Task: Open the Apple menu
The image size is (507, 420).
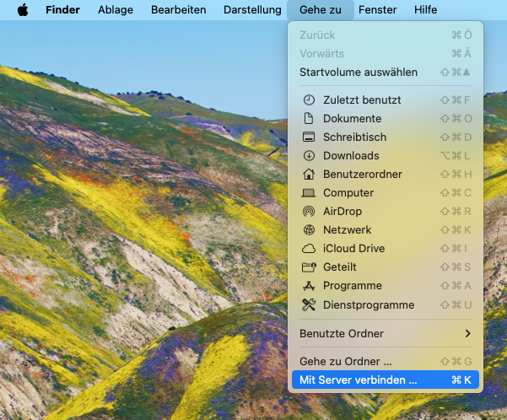Action: point(23,10)
